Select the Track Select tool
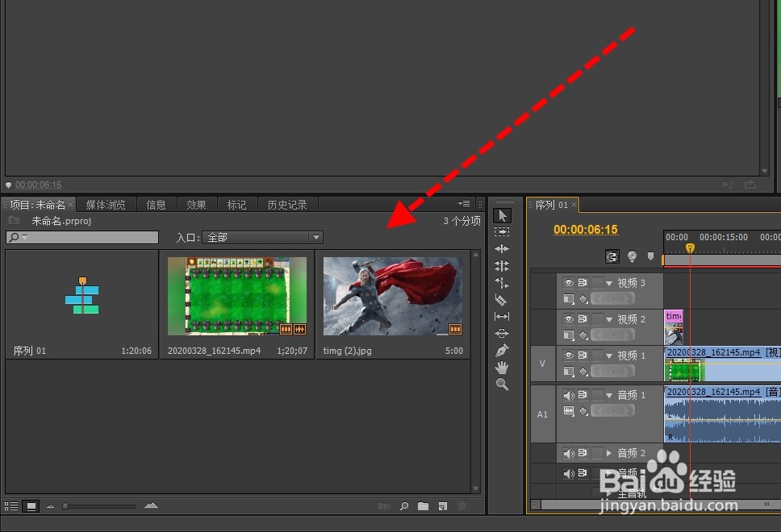Screen dimensions: 781x532 coord(502,232)
